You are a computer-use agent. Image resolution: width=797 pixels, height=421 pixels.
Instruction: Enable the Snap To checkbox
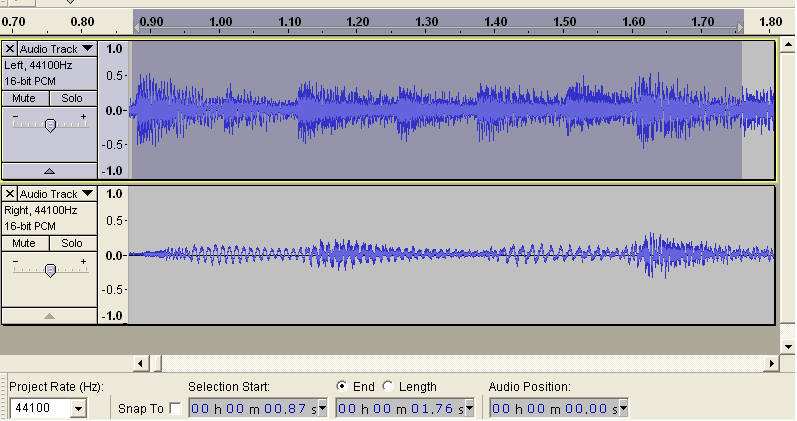pos(175,408)
